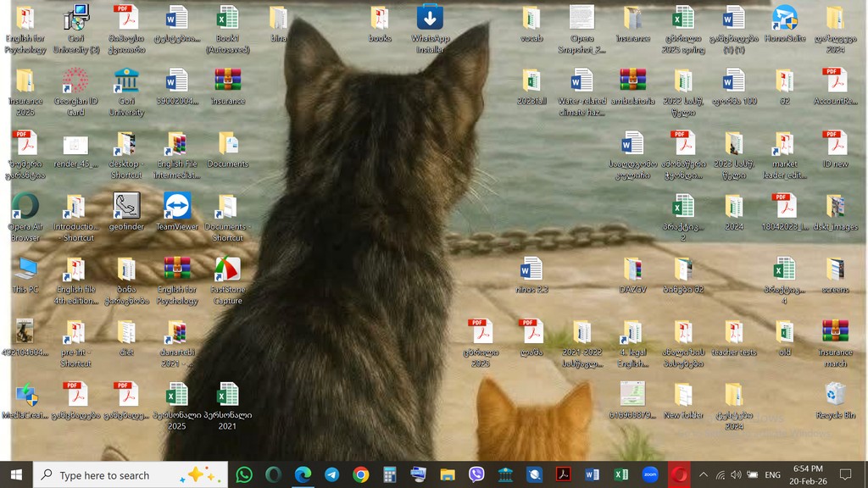Image resolution: width=868 pixels, height=488 pixels.
Task: Open the volume control in the tray
Action: coord(736,474)
